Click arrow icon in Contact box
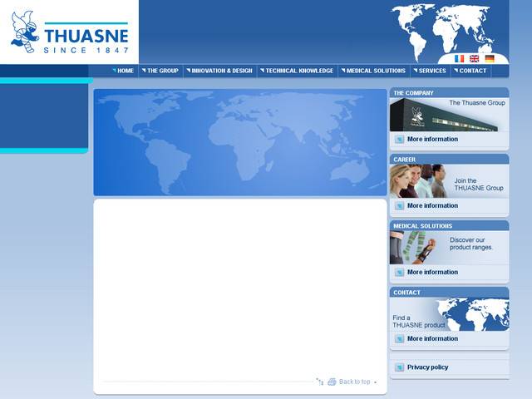 pos(399,338)
